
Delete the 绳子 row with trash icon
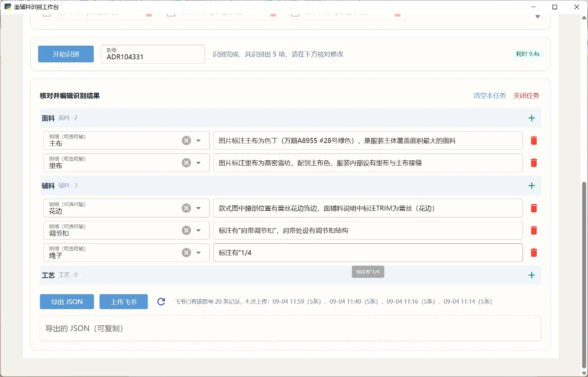click(534, 253)
